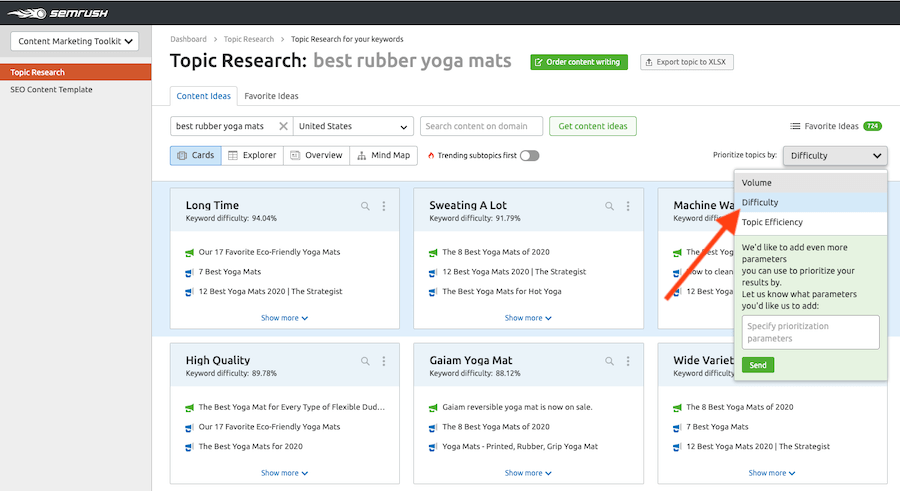Go to Topic Research breadcrumb

click(249, 39)
